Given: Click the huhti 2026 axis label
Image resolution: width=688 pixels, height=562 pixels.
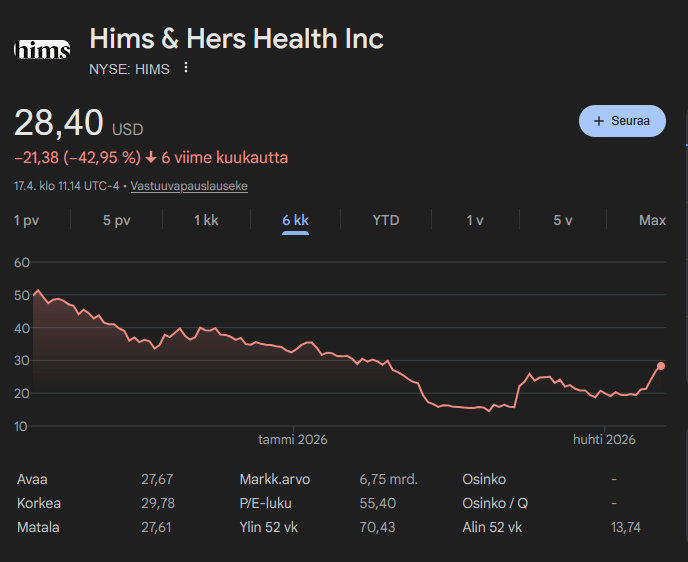Looking at the screenshot, I should pyautogui.click(x=604, y=440).
